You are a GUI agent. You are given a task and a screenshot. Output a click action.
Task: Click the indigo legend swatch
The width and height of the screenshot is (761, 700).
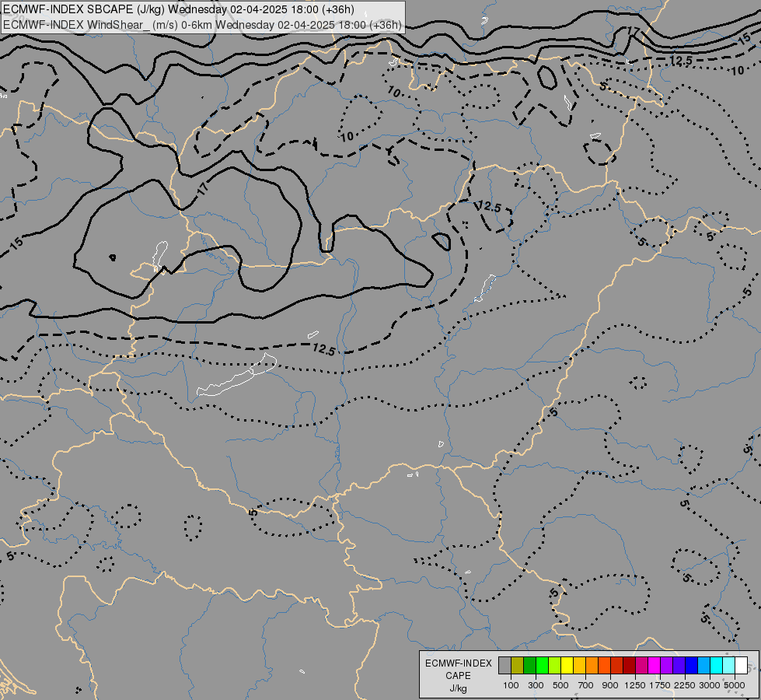(x=679, y=666)
